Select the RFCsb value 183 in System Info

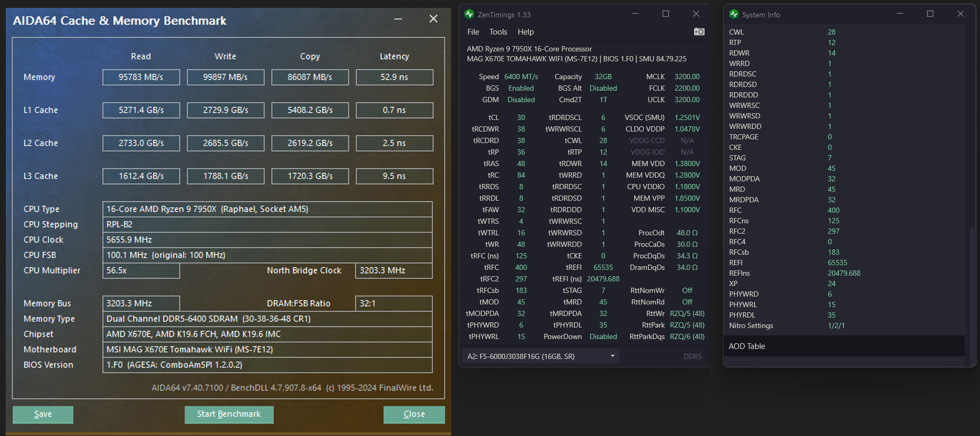[834, 252]
